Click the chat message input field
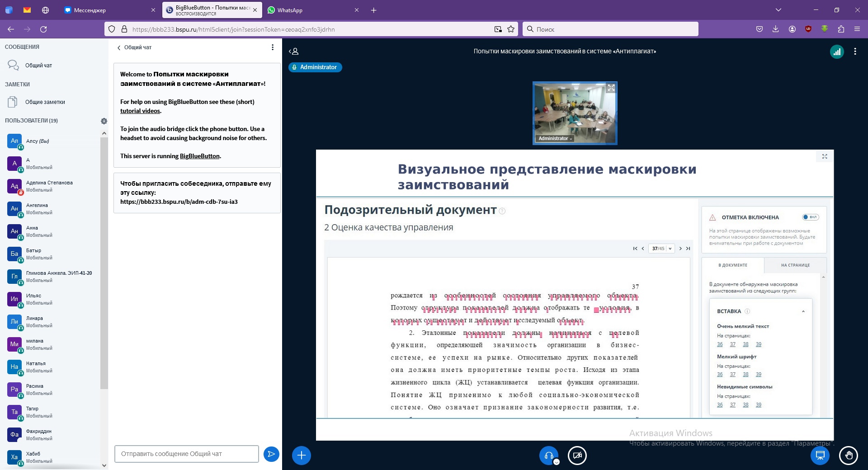 186,454
